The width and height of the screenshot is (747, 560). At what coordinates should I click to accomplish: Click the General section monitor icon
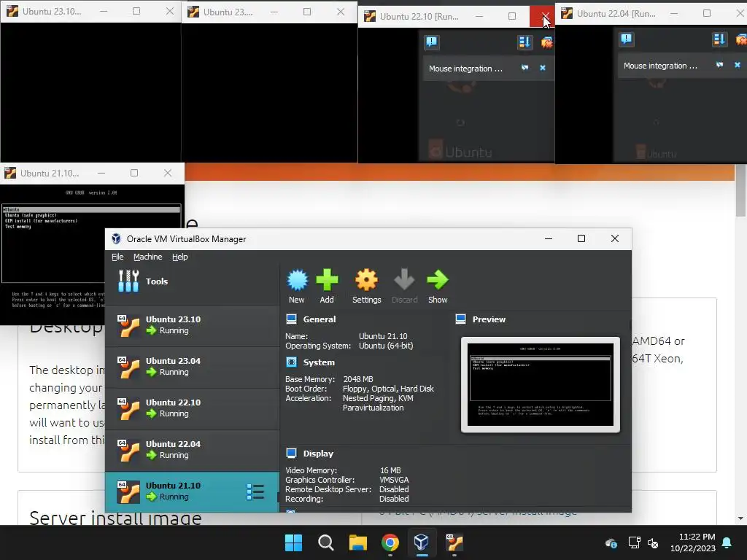(x=292, y=319)
